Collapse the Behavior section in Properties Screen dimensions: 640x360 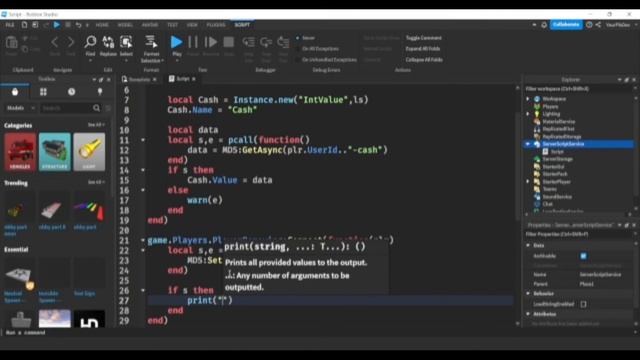pyautogui.click(x=528, y=293)
